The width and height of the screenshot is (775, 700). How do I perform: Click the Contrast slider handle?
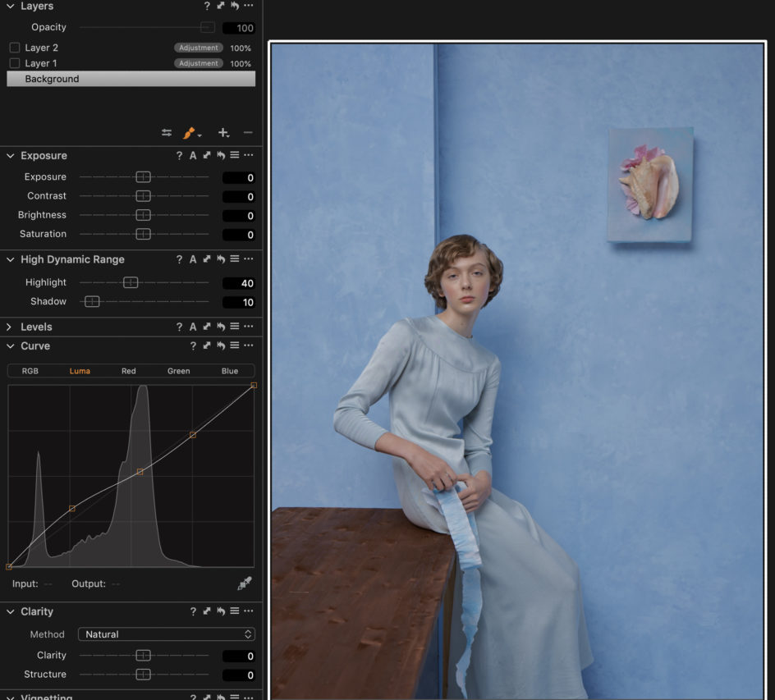(144, 196)
